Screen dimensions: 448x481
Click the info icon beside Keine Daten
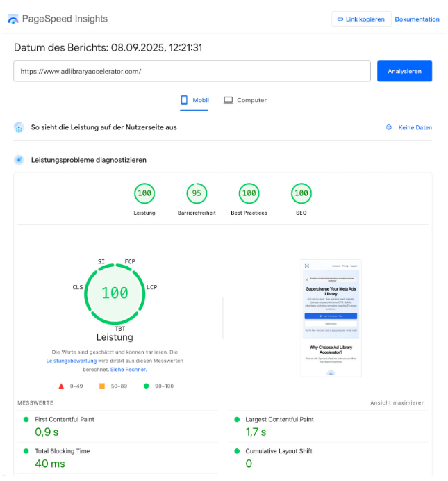(388, 127)
